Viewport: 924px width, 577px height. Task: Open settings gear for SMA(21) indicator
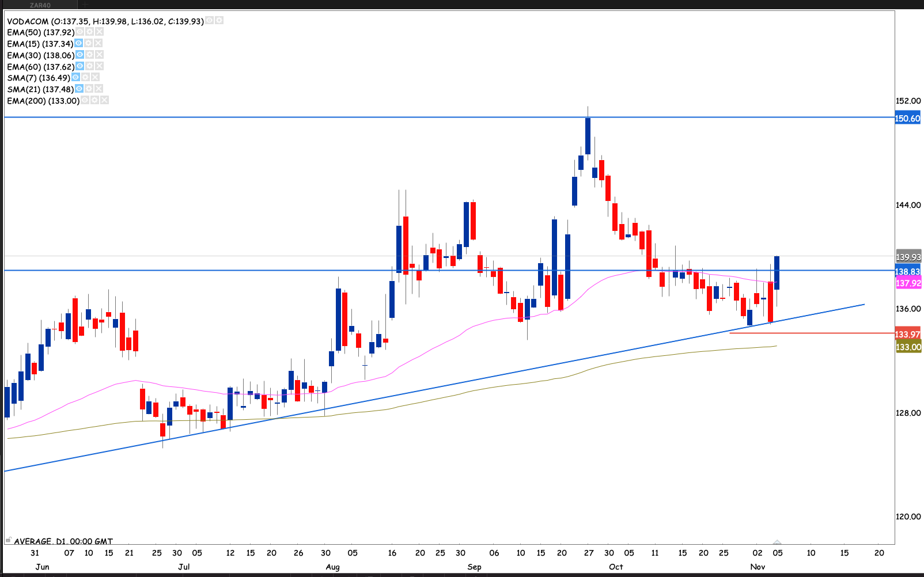pyautogui.click(x=89, y=89)
